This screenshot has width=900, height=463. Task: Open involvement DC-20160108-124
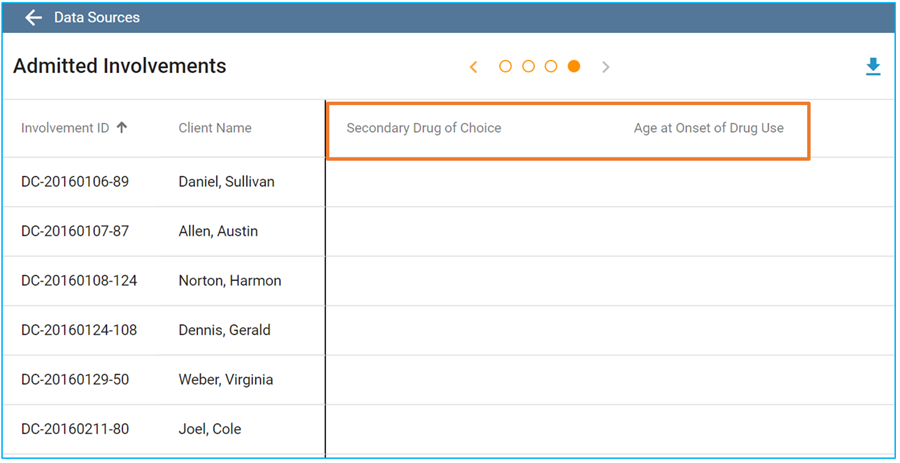79,281
